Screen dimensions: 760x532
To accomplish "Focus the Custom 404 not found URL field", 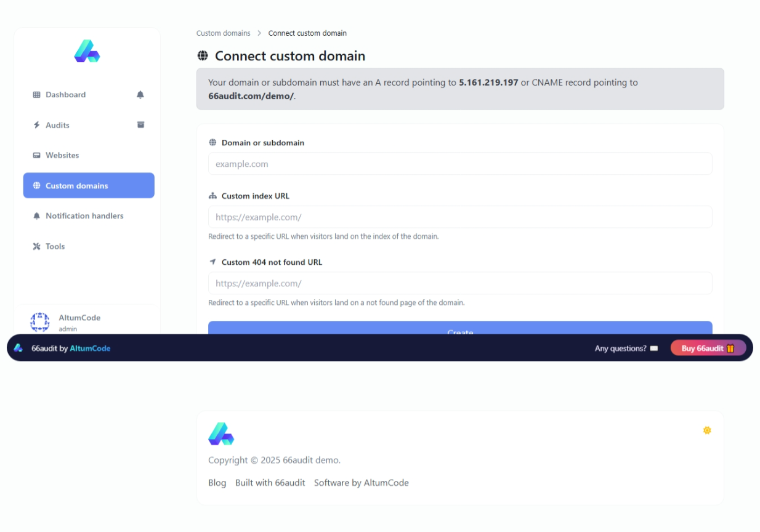I will click(x=460, y=283).
